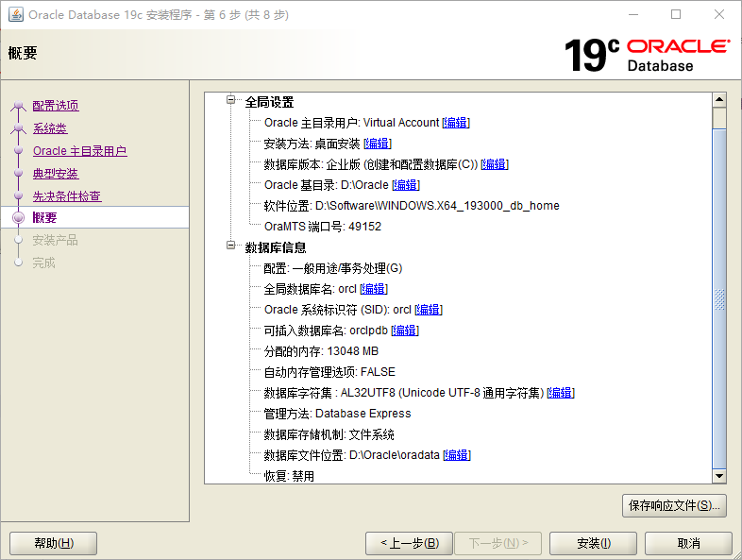The width and height of the screenshot is (742, 560).
Task: Click the 全局设置 heading text
Action: tap(269, 102)
